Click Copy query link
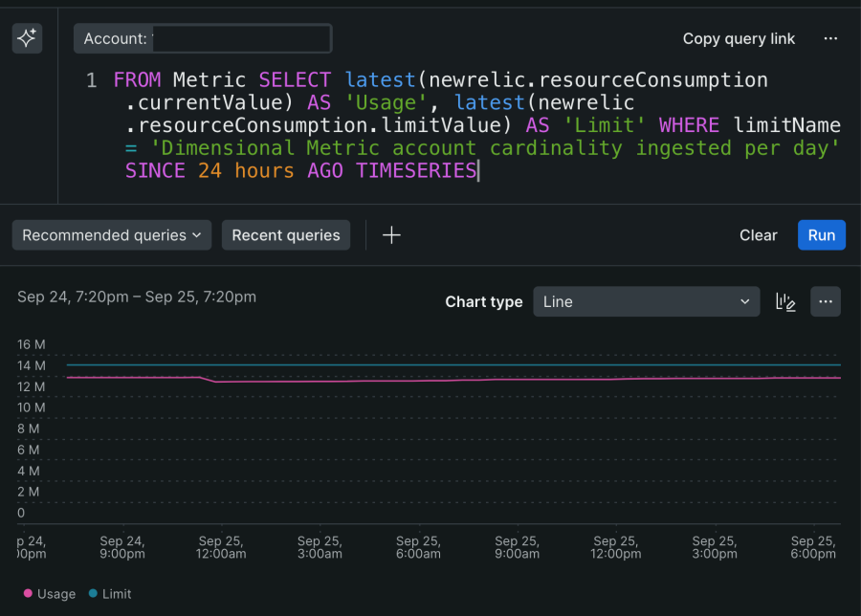This screenshot has height=616, width=861. click(739, 38)
